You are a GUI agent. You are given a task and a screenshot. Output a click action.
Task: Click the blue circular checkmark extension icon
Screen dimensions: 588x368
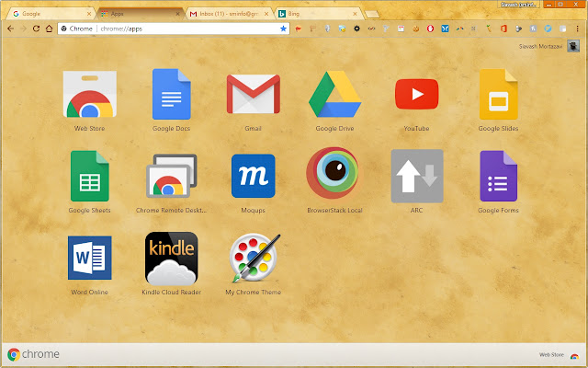coord(548,29)
